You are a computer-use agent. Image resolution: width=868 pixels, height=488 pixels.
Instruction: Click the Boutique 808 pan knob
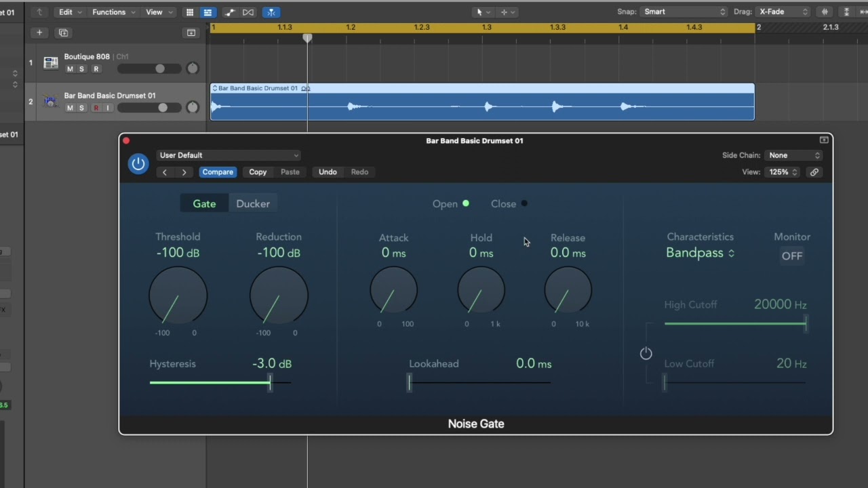193,68
